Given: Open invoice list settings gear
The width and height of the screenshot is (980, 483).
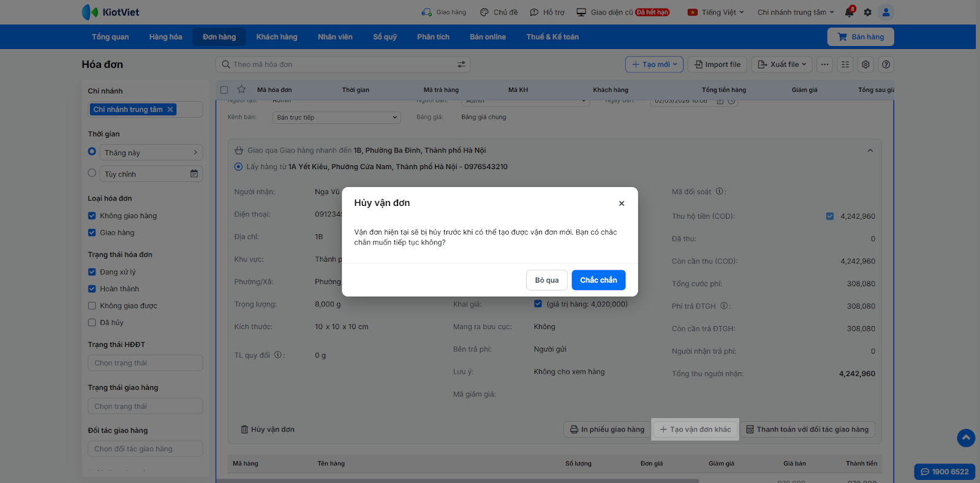Looking at the screenshot, I should 865,64.
